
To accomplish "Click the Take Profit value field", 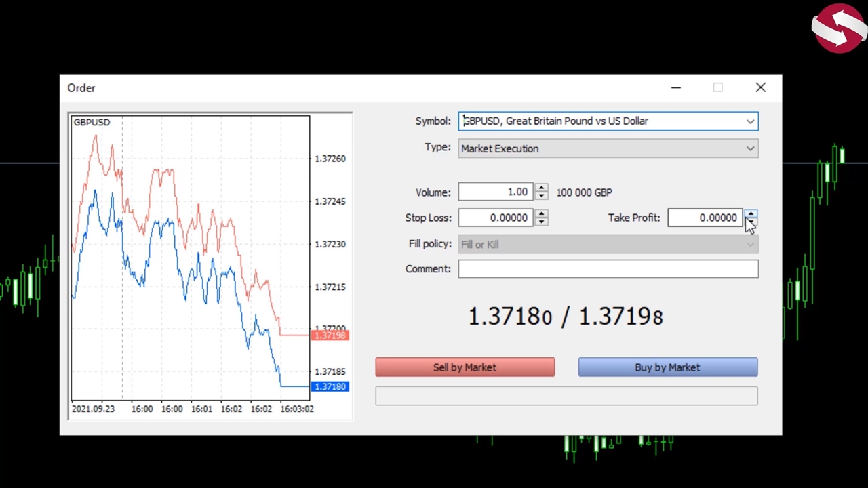I will [x=705, y=218].
